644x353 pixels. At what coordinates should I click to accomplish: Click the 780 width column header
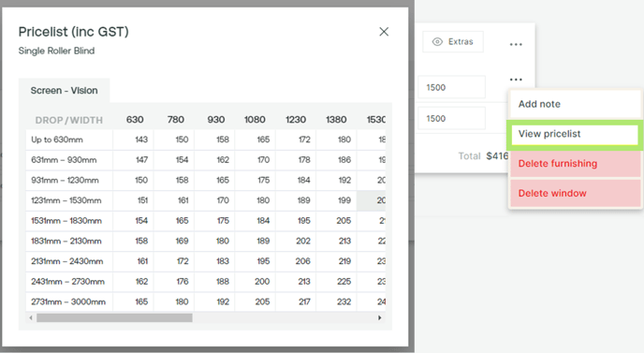click(x=175, y=120)
